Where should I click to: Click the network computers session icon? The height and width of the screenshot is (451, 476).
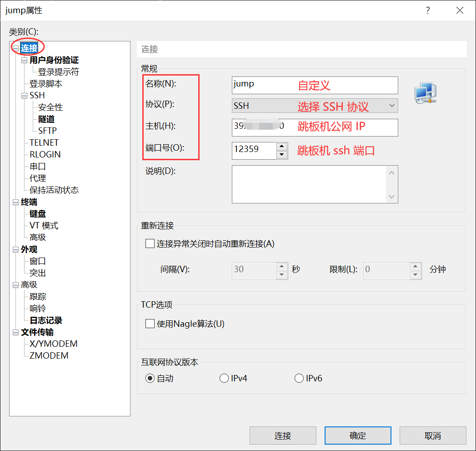click(426, 93)
